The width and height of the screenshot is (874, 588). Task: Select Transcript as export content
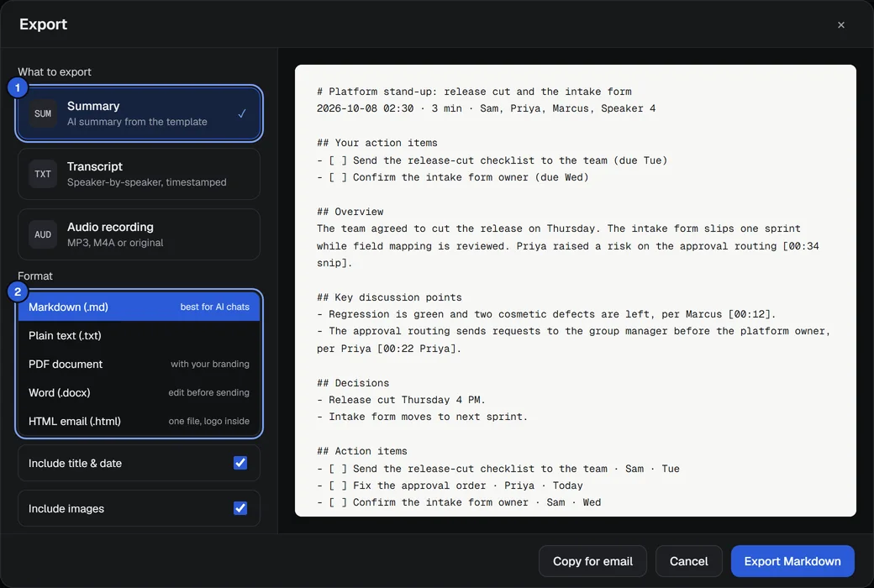tap(139, 174)
